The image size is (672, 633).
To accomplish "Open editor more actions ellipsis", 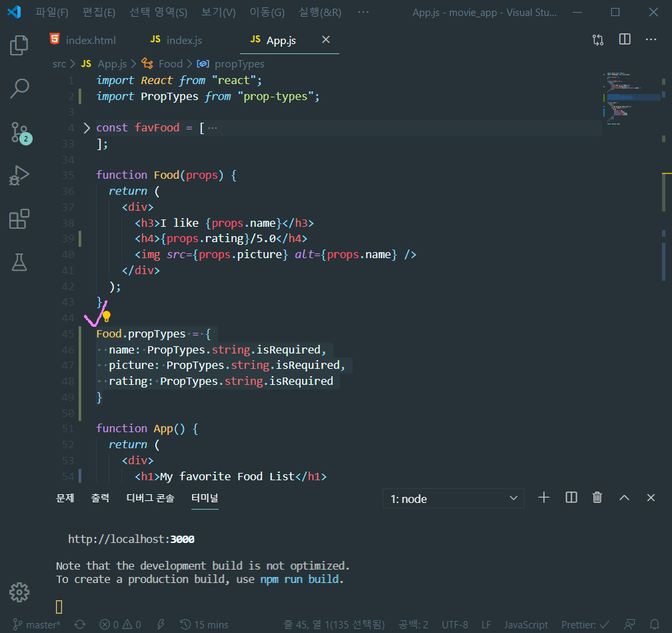I will (651, 39).
